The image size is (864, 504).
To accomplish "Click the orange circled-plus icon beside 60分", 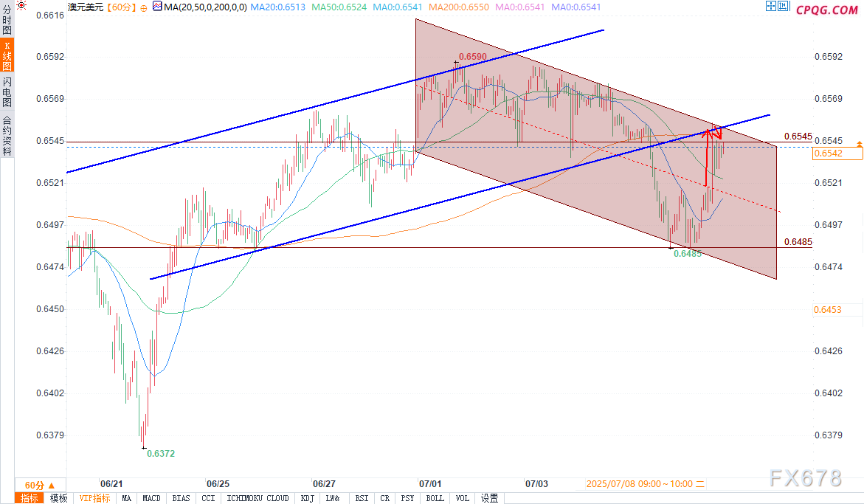I will (144, 7).
